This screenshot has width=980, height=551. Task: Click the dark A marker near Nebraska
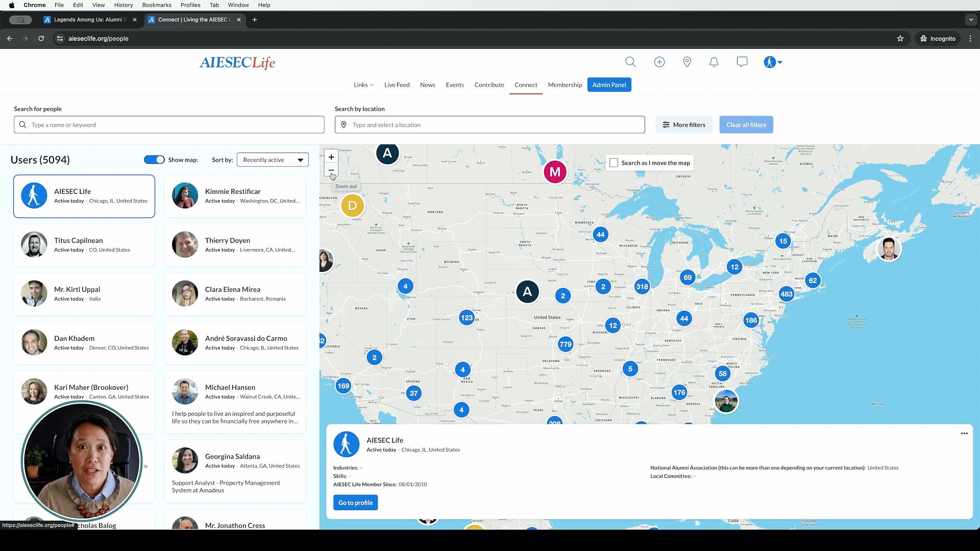pyautogui.click(x=527, y=292)
